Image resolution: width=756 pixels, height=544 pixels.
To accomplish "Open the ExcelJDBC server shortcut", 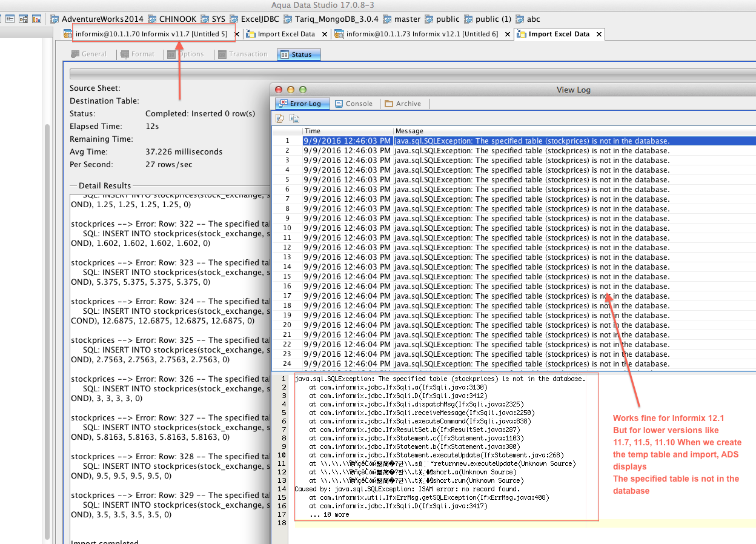I will point(254,19).
